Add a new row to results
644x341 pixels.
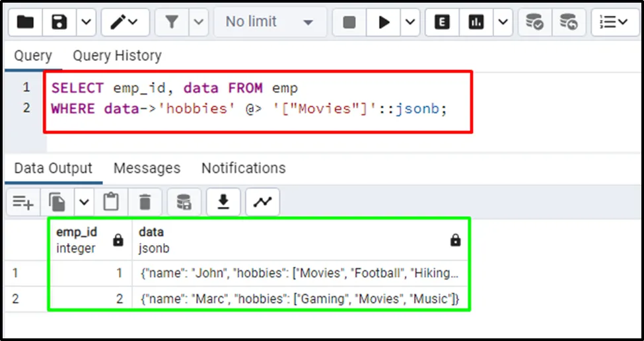click(23, 202)
